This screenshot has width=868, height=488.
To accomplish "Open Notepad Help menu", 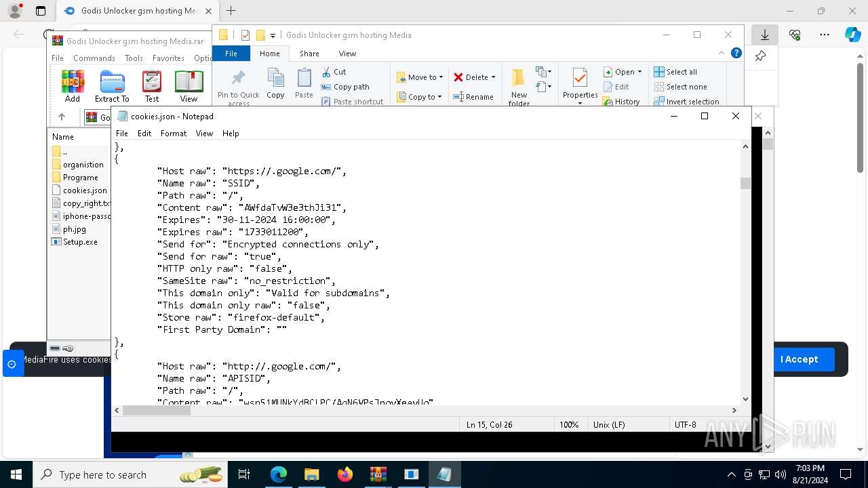I will click(231, 134).
